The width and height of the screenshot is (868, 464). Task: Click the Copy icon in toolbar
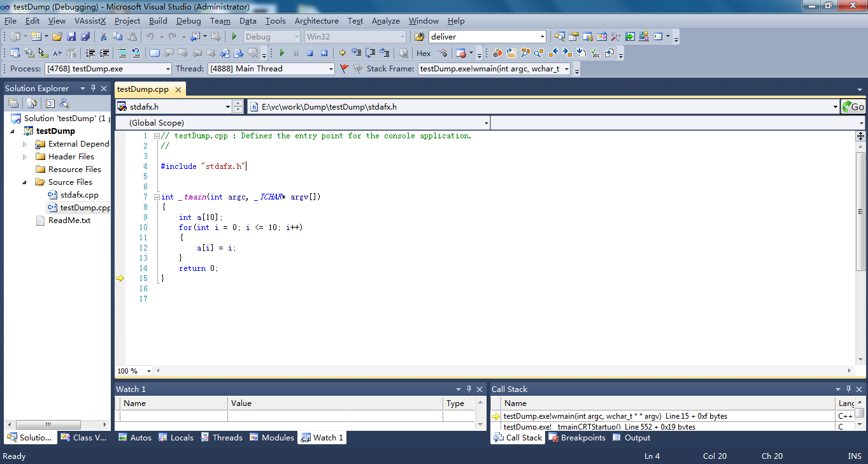118,36
